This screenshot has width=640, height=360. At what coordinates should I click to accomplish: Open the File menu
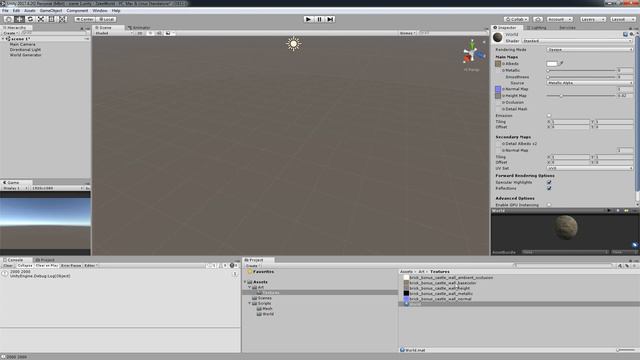5,11
